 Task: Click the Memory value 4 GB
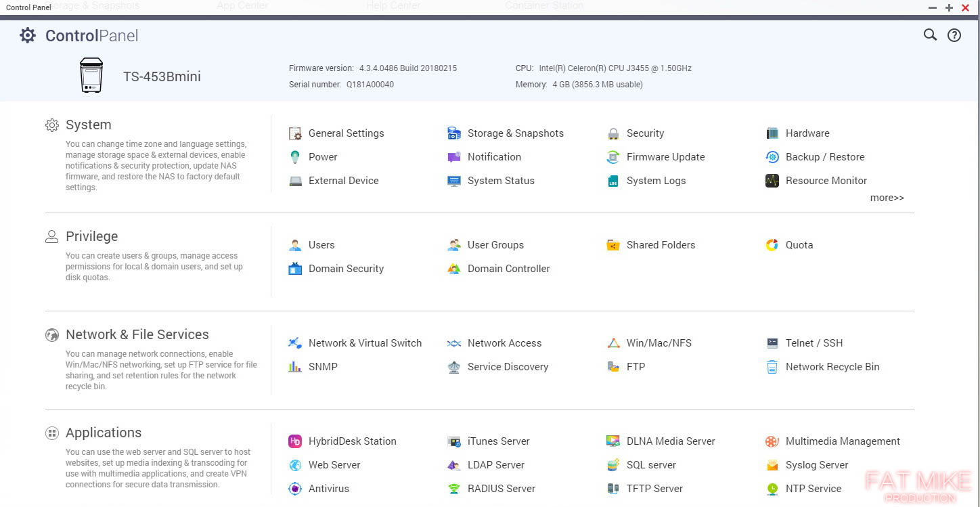(598, 85)
